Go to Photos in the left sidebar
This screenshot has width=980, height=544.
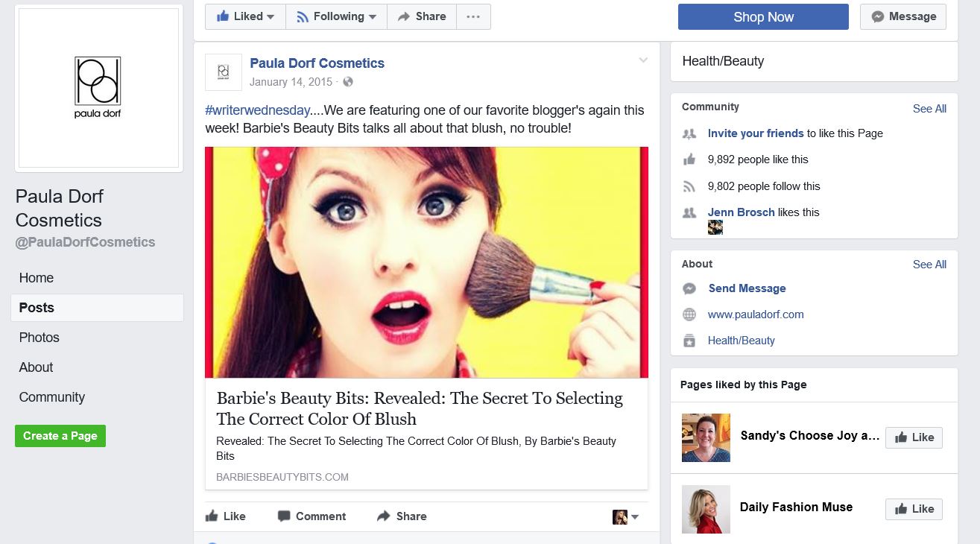coord(39,338)
